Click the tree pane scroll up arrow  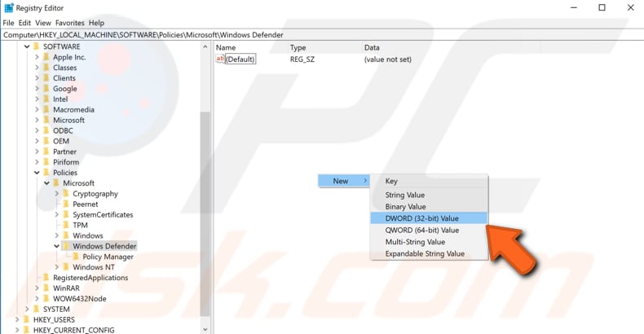point(205,47)
